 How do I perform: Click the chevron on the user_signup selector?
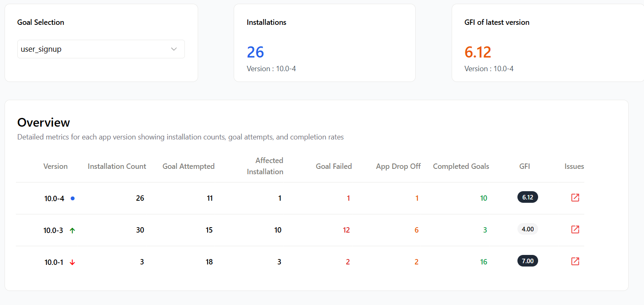[x=174, y=48]
